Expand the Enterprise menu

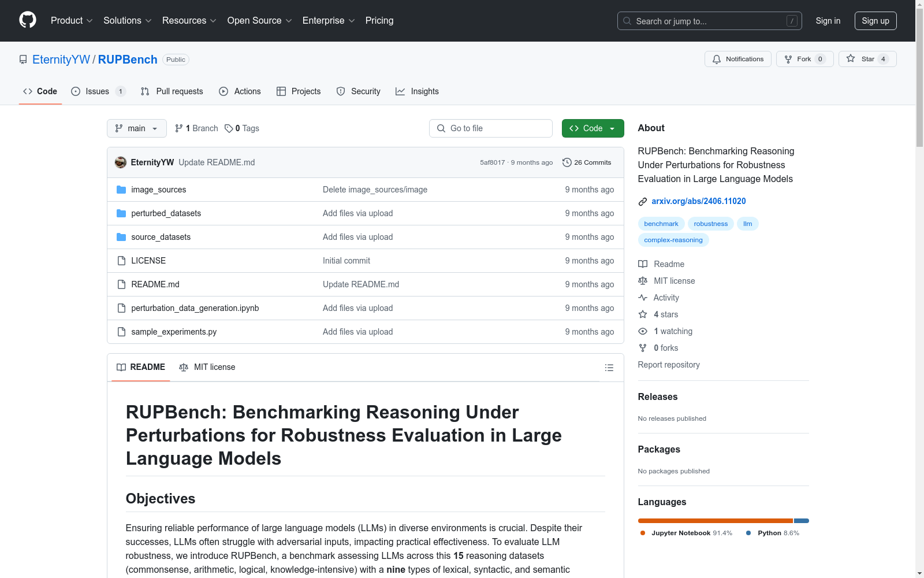[329, 20]
